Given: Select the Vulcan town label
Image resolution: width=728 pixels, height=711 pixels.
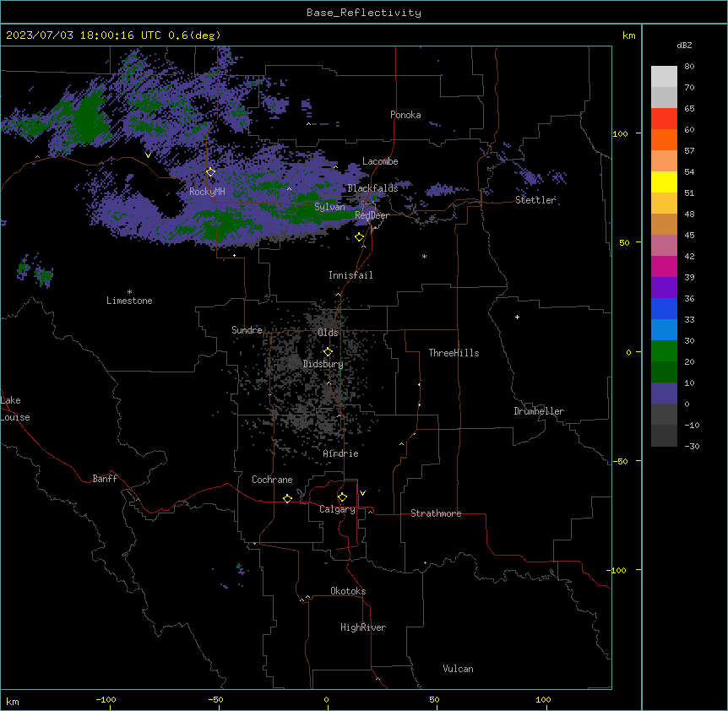Looking at the screenshot, I should click(x=458, y=669).
